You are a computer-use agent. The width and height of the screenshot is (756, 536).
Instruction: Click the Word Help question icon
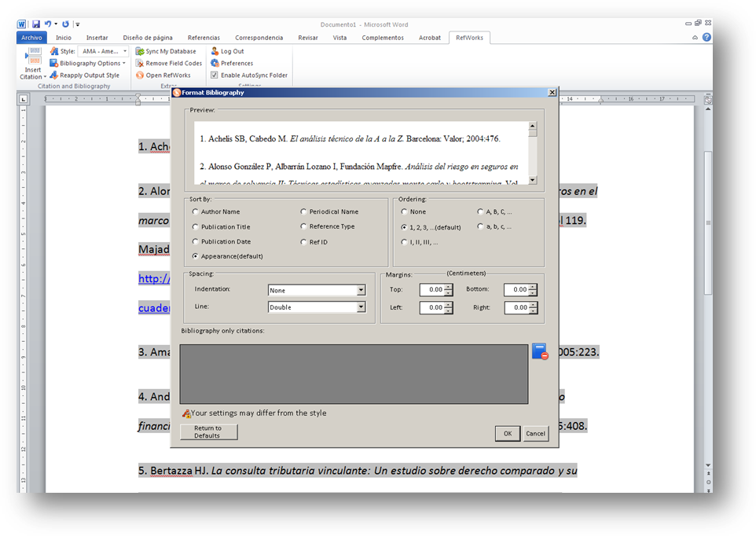pos(706,37)
